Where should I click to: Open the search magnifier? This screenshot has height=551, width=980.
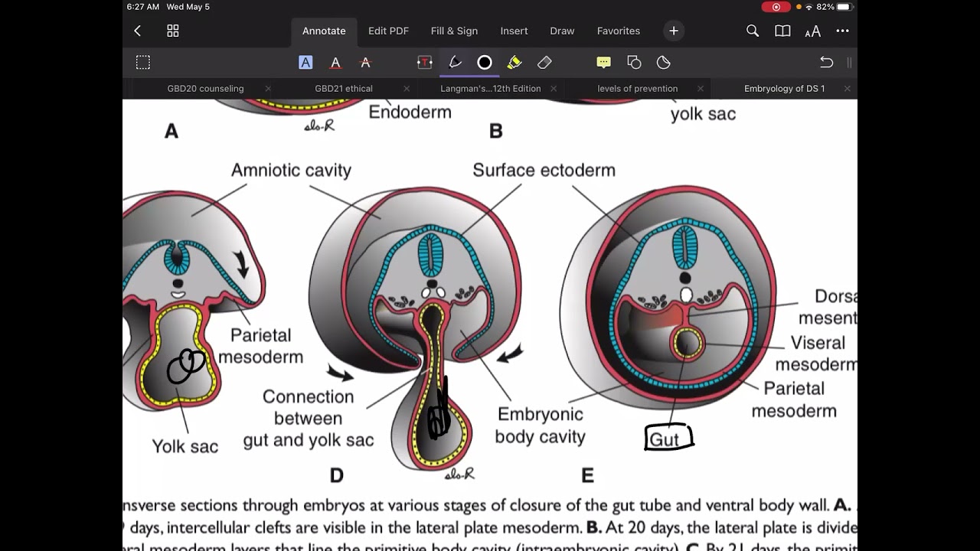click(753, 31)
